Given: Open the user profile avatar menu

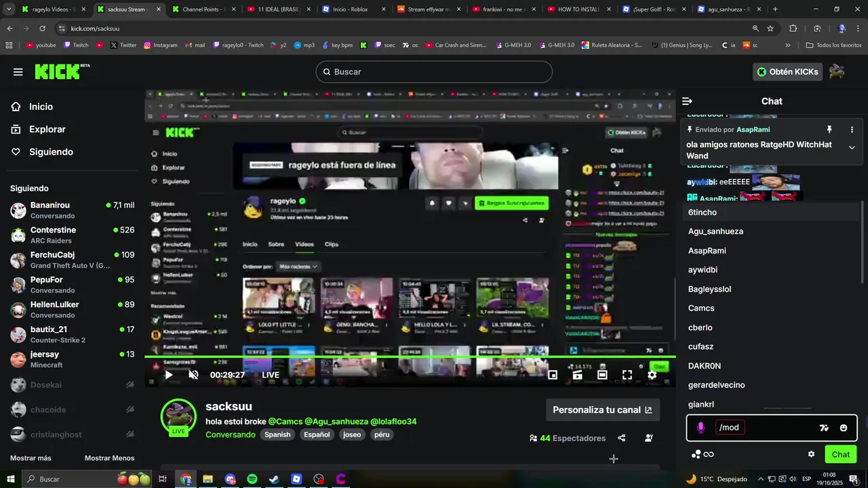Looking at the screenshot, I should tap(837, 72).
